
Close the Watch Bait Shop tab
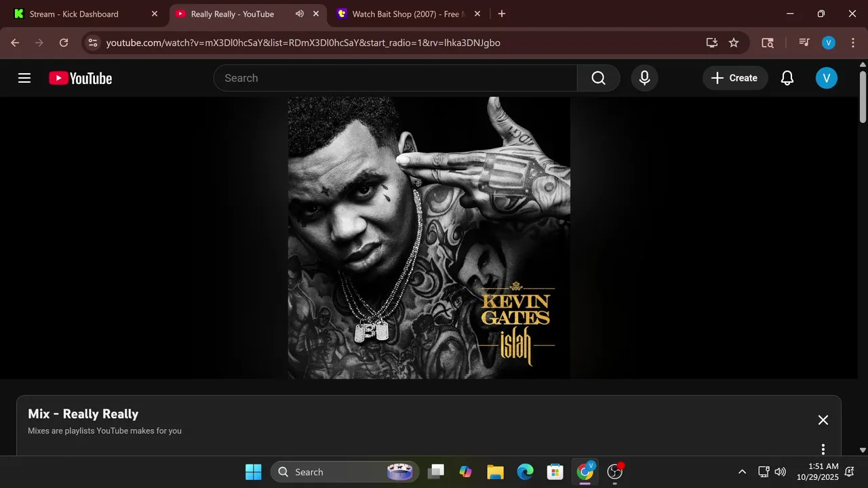pyautogui.click(x=477, y=14)
